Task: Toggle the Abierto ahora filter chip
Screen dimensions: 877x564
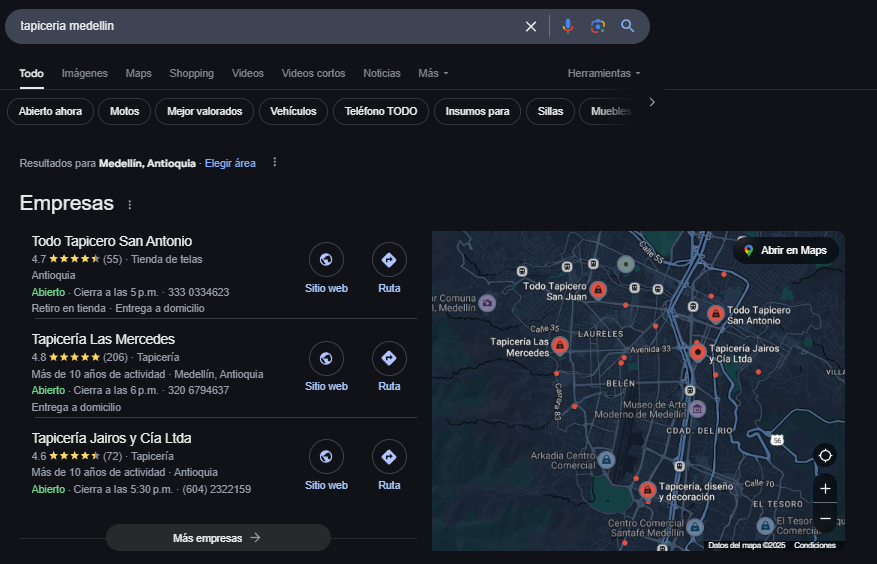Action: (x=50, y=111)
